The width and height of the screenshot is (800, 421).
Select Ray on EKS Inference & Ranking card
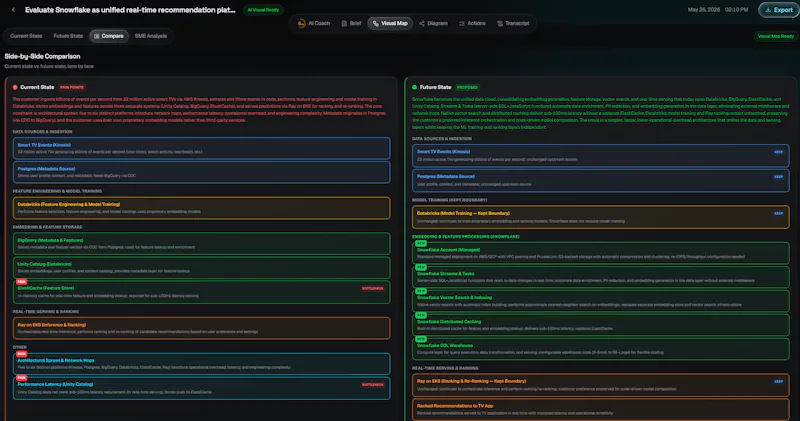[202, 328]
